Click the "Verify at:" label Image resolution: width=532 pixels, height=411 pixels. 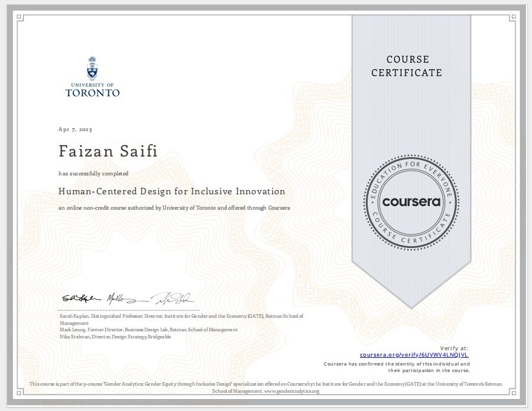454,348
